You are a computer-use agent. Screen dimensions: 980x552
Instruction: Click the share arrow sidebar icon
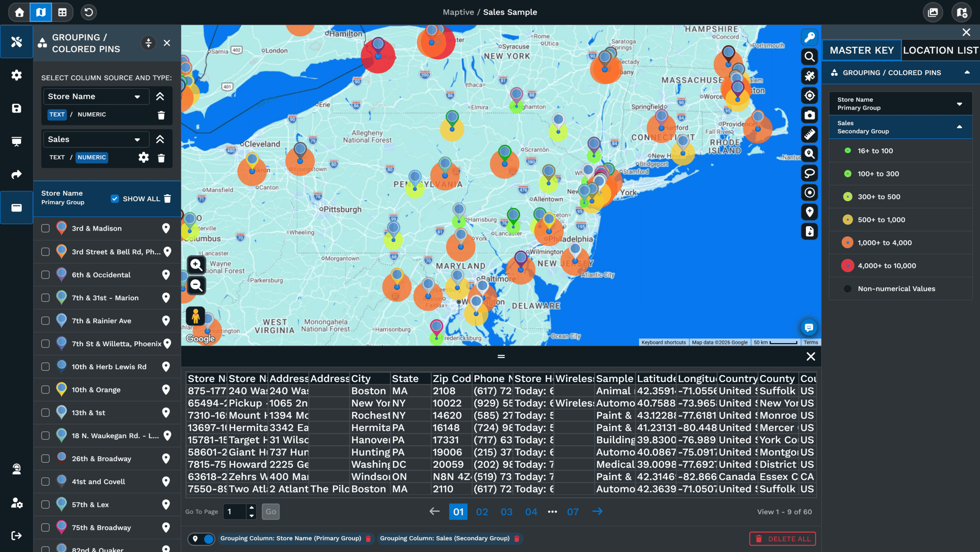(x=16, y=174)
